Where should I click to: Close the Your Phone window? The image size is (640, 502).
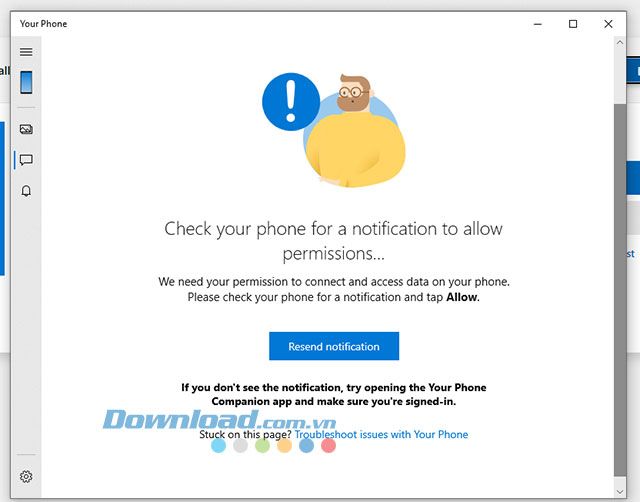pyautogui.click(x=608, y=24)
